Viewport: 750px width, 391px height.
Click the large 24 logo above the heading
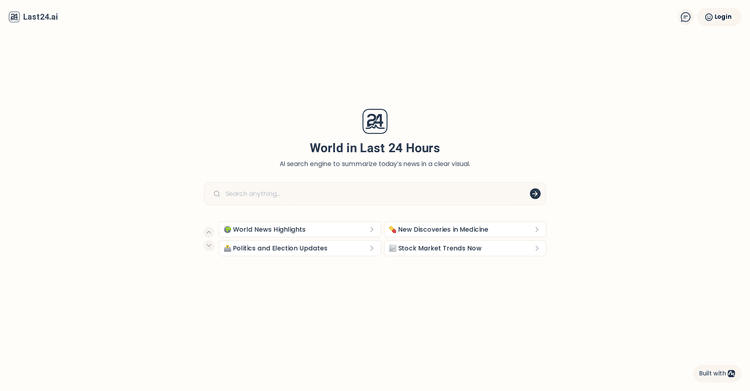pyautogui.click(x=375, y=121)
